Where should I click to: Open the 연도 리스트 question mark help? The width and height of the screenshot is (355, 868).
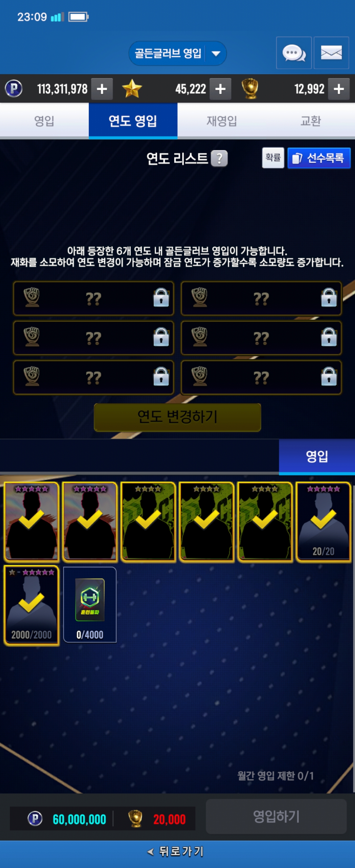click(219, 158)
